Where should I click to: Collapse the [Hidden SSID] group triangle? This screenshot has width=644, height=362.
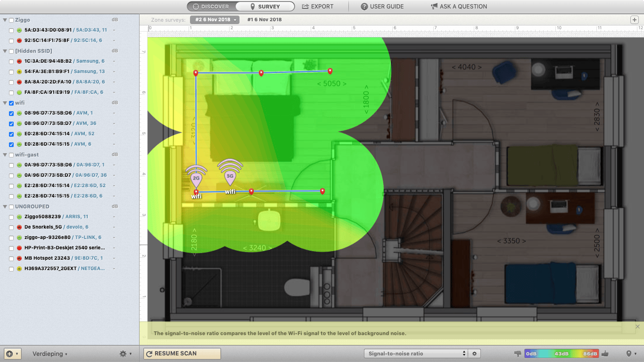click(x=5, y=51)
